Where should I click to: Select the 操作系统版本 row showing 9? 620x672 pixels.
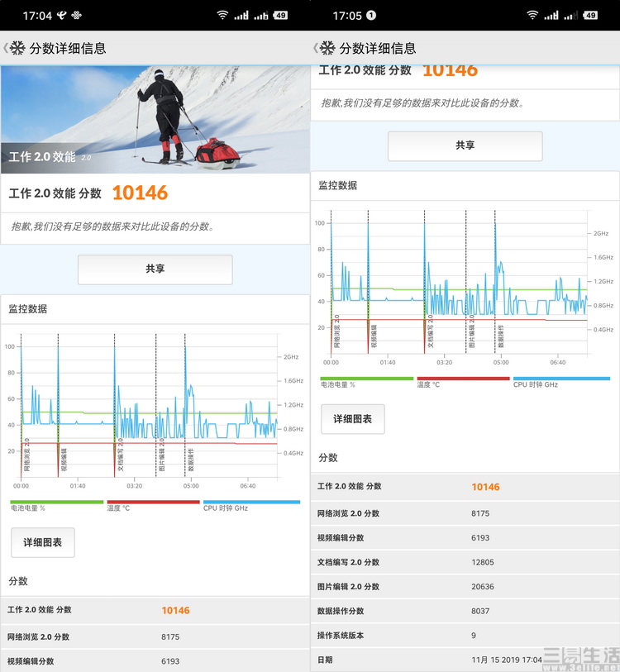[x=465, y=636]
